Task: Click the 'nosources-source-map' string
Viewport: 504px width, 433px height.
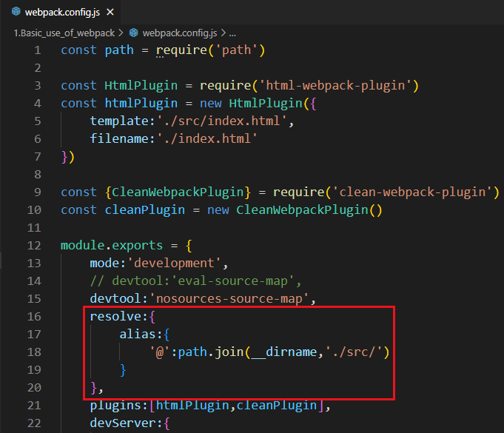Action: (229, 299)
